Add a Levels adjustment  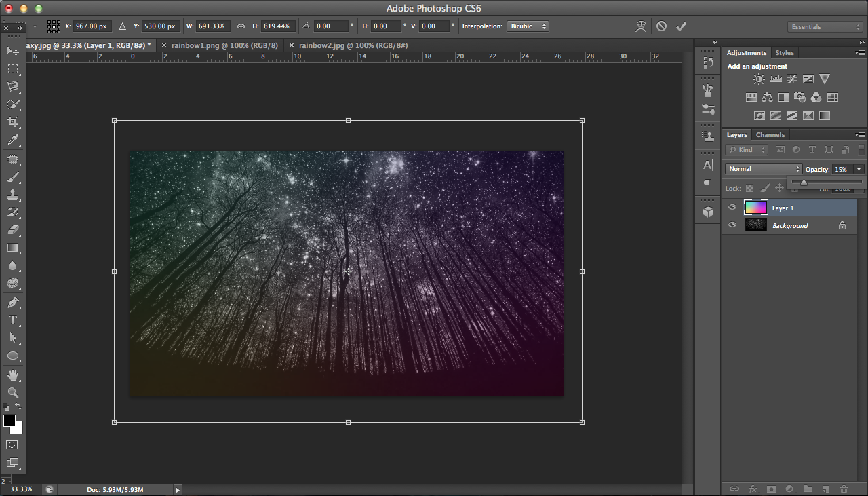(775, 79)
